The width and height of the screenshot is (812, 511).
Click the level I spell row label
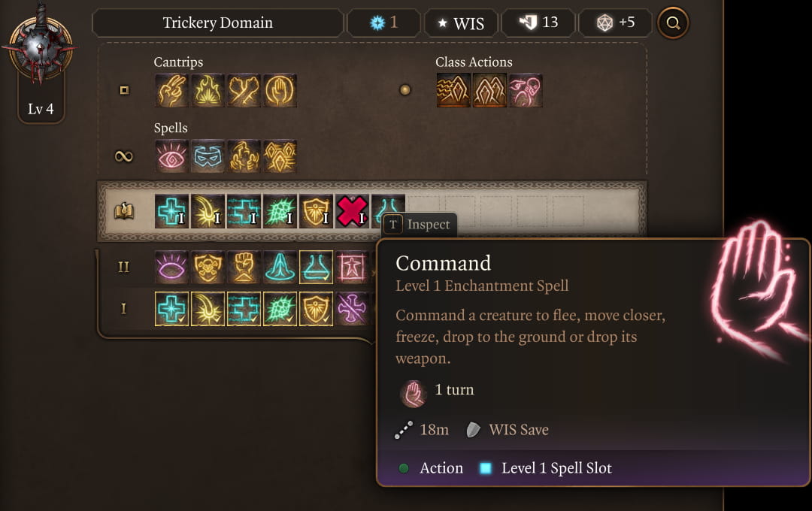123,309
